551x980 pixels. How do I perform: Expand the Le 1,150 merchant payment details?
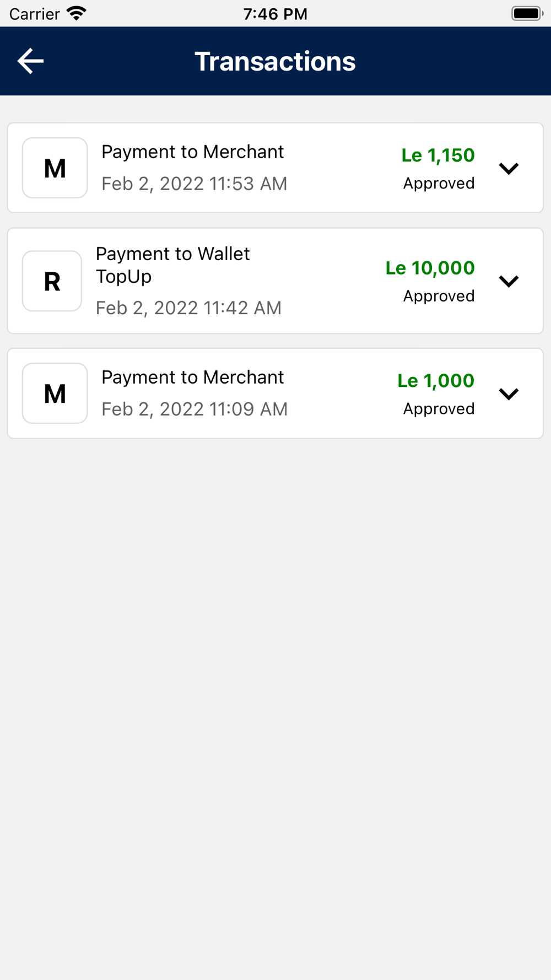tap(509, 168)
